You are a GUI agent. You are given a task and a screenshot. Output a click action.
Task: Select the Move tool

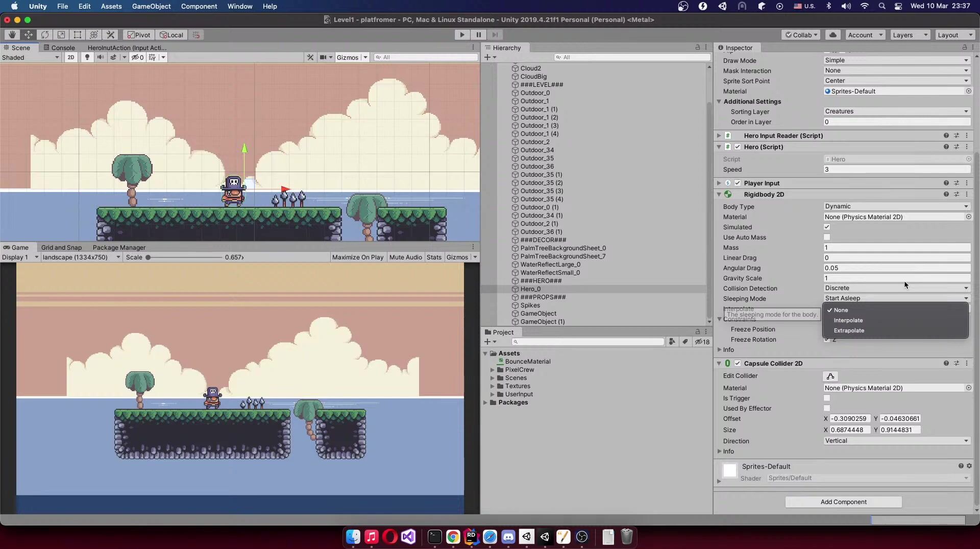[29, 35]
